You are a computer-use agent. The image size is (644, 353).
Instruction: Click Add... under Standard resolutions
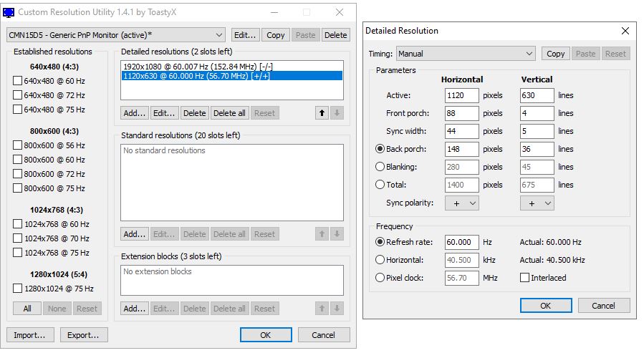(x=134, y=234)
